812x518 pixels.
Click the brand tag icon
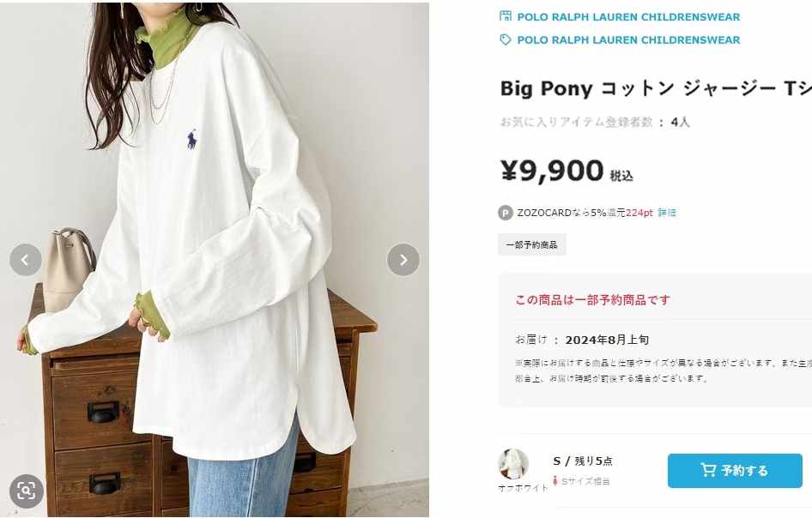pos(506,39)
